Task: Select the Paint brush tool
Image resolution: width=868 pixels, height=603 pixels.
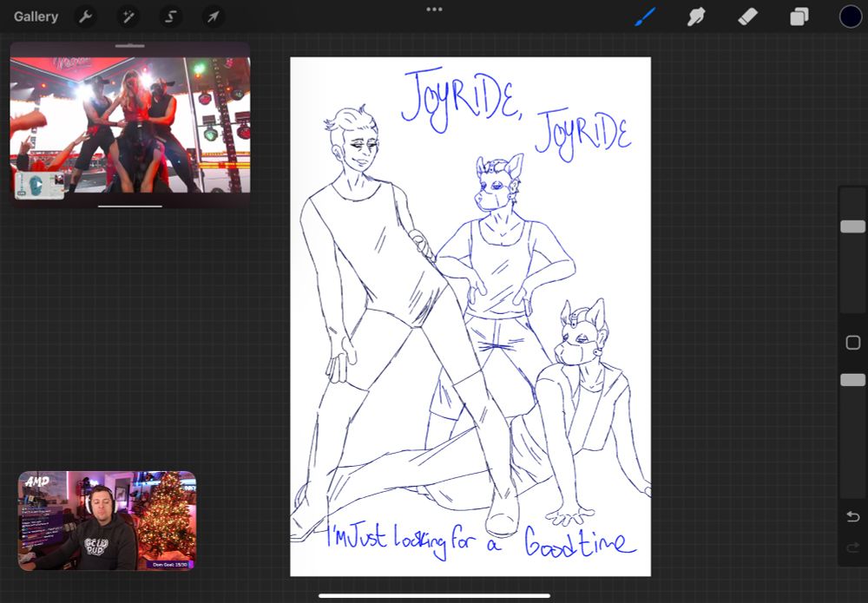Action: point(645,16)
